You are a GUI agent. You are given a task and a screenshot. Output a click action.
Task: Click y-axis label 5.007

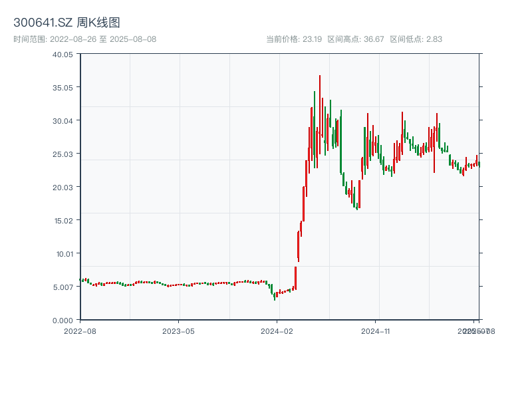[63, 287]
